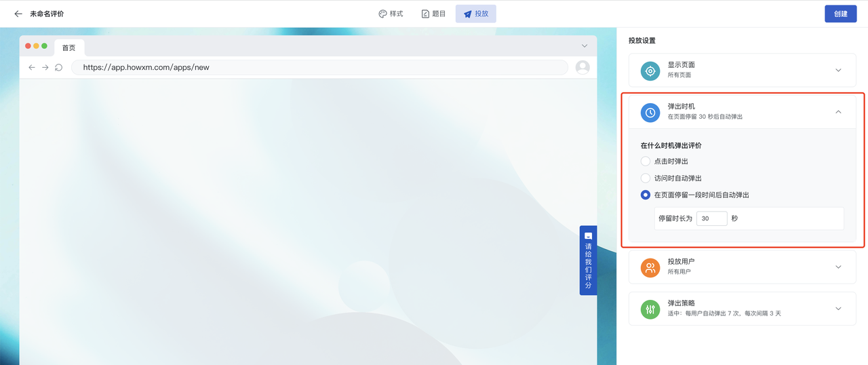Switch to the 题目 tab
Viewport: 868px width, 365px height.
[x=434, y=14]
